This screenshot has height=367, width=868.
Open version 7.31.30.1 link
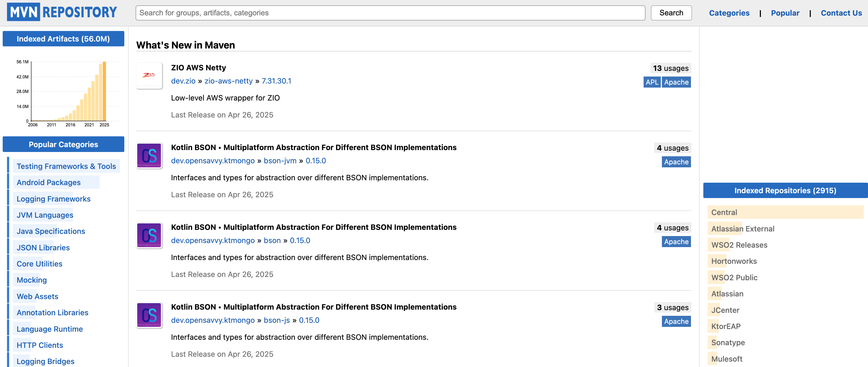[x=276, y=81]
